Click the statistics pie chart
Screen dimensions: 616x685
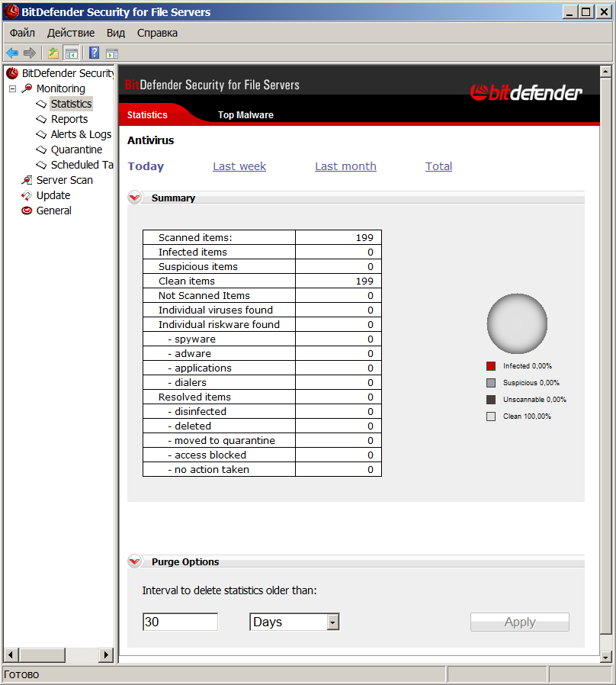click(x=517, y=323)
